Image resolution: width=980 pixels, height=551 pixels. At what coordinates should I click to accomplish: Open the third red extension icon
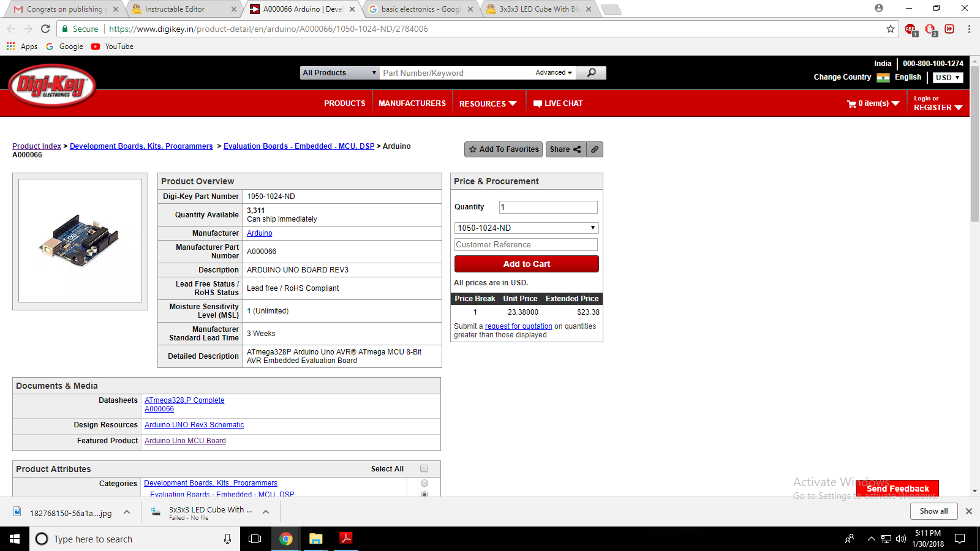pos(949,29)
